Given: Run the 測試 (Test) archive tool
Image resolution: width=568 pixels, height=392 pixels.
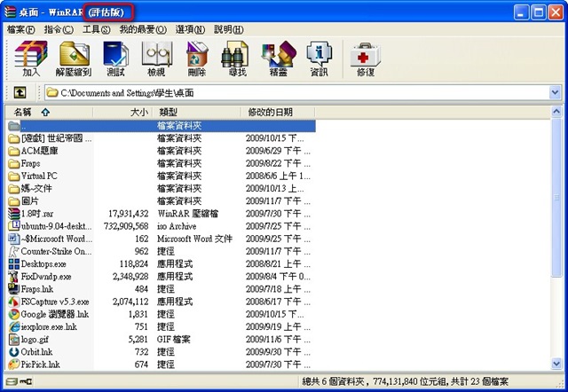Looking at the screenshot, I should [115, 59].
